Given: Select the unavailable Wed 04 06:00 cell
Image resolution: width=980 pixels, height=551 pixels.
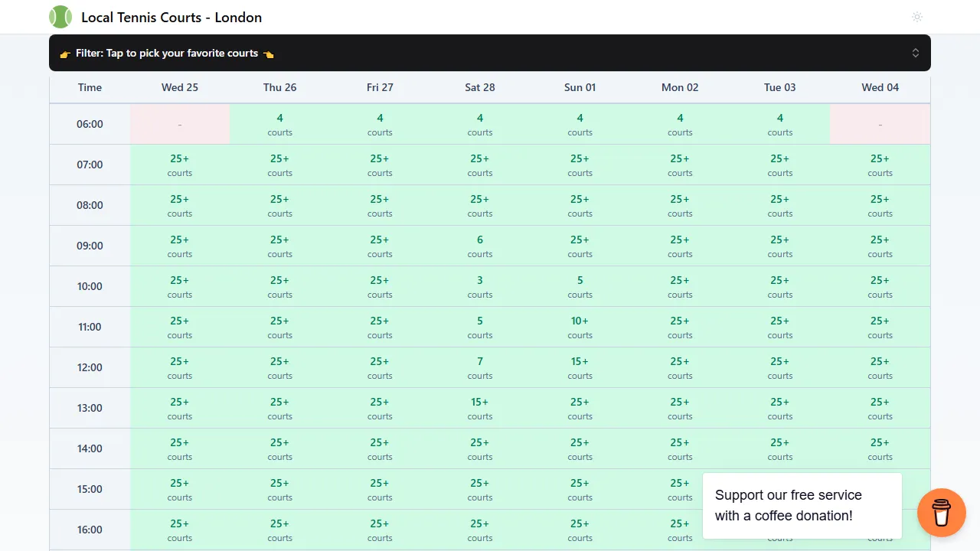Looking at the screenshot, I should click(880, 123).
